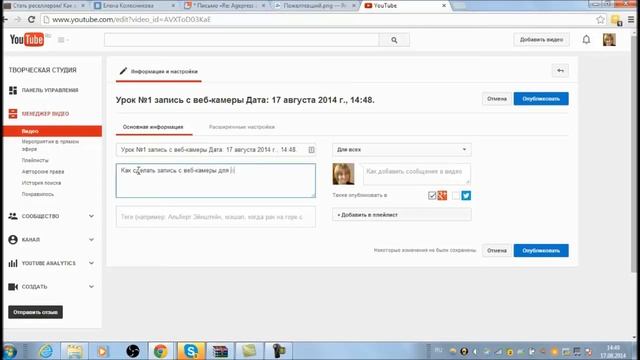Open the Для всех privacy dropdown
Screen dimensions: 640x360
402,150
